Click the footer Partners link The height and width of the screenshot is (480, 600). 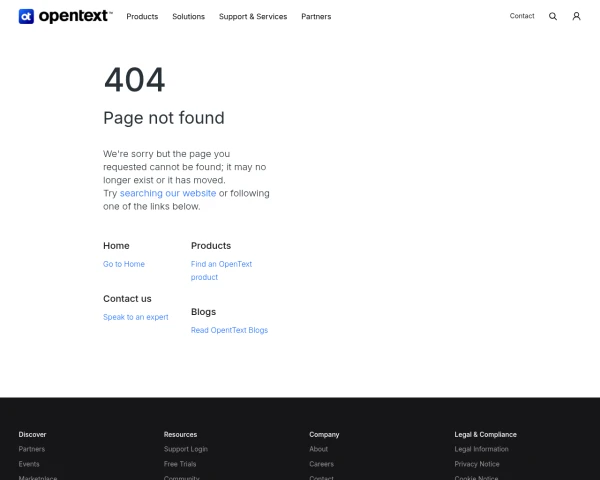32,449
